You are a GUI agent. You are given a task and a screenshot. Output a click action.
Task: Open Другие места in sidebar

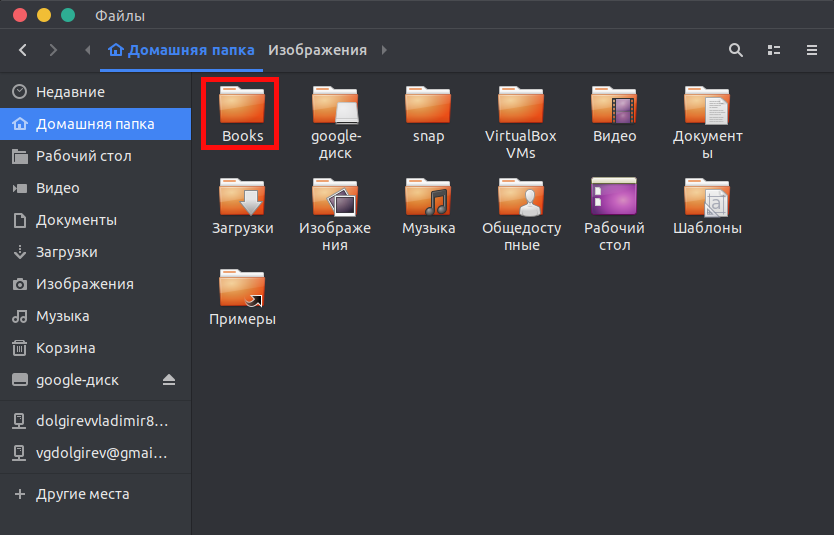[96, 494]
